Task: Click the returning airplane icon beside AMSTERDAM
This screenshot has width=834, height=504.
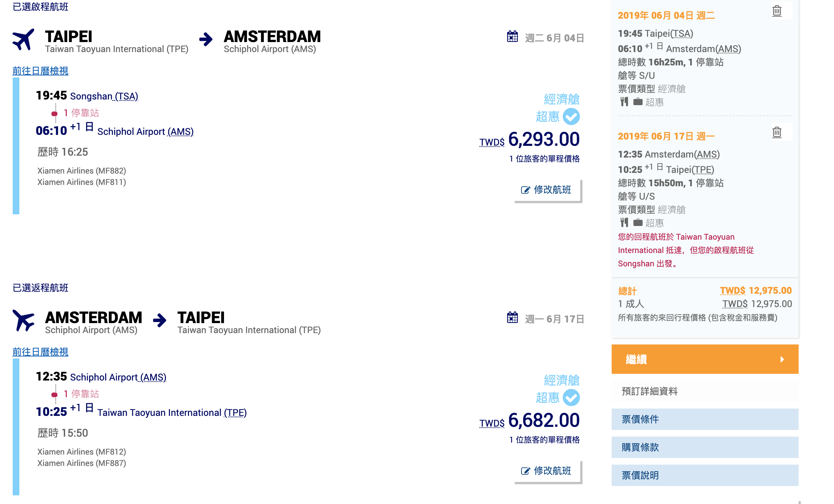Action: [x=23, y=320]
